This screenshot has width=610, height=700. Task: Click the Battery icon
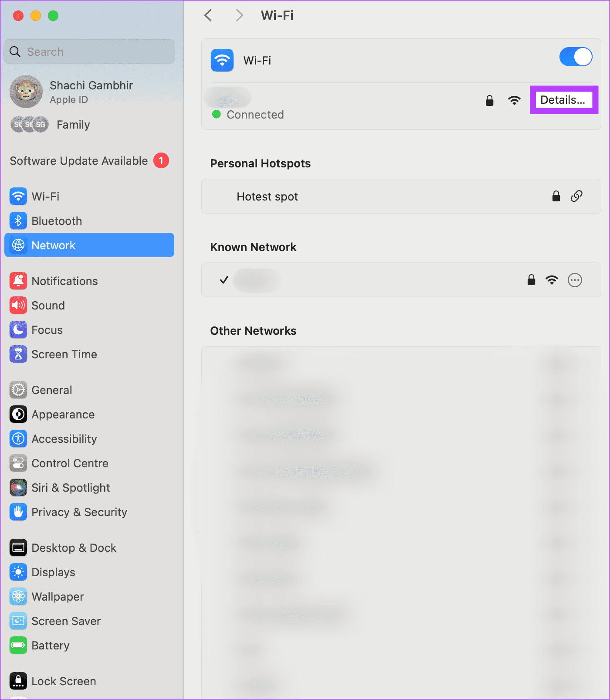(18, 646)
